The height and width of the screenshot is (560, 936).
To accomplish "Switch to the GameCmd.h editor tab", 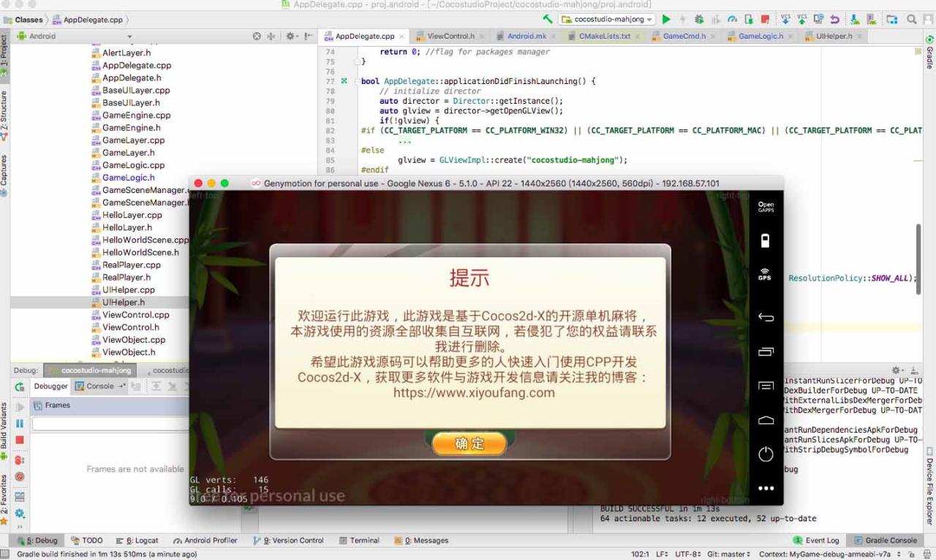I will click(684, 36).
